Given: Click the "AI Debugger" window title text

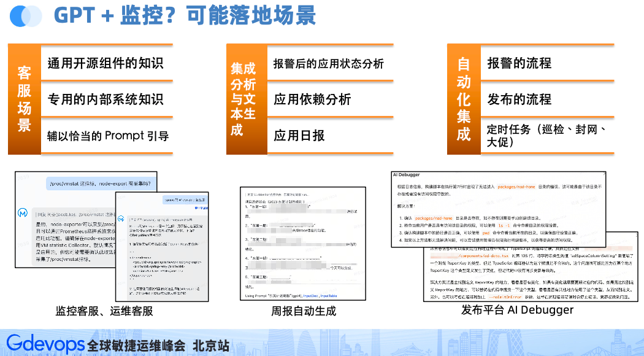Looking at the screenshot, I should click(407, 175).
